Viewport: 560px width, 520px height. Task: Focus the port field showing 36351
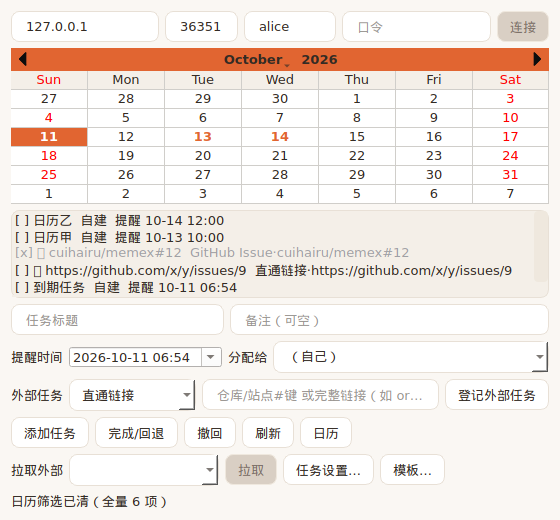pos(201,27)
